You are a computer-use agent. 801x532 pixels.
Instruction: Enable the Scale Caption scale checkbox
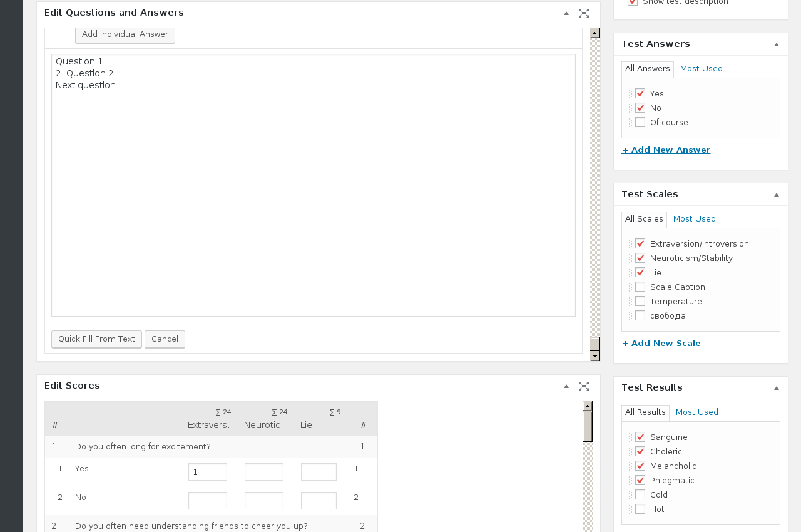(640, 287)
